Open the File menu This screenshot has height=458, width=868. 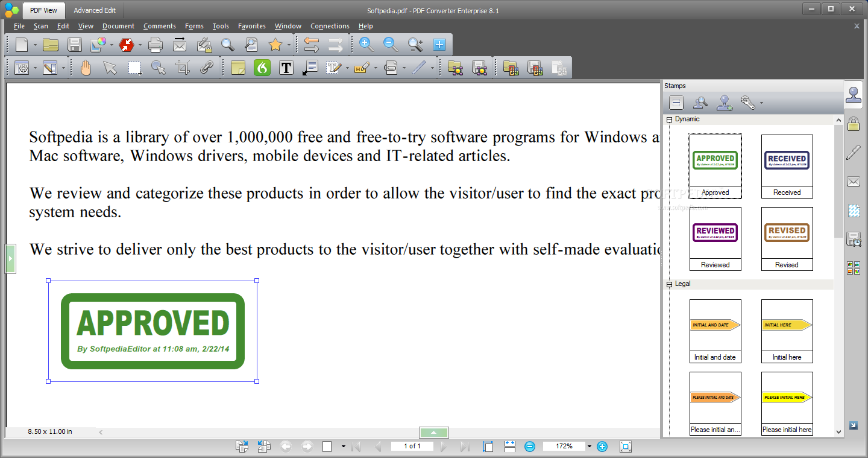(19, 26)
